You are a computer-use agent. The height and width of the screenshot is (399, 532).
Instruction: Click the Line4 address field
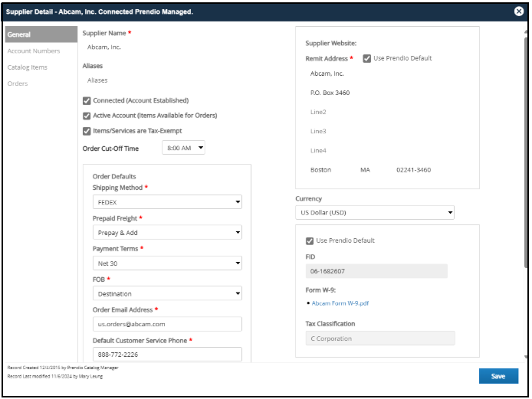(318, 151)
